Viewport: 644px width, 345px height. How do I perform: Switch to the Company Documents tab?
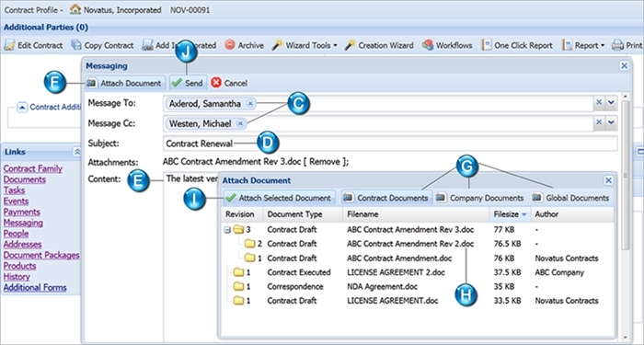(x=479, y=198)
